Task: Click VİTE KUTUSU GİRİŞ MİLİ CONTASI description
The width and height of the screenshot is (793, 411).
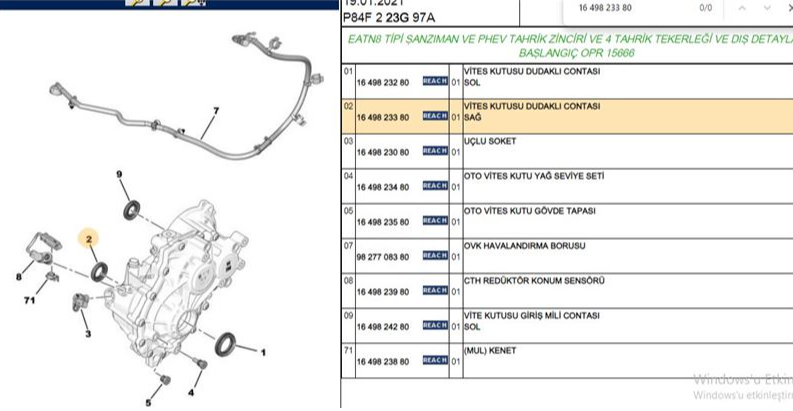Action: pyautogui.click(x=532, y=321)
